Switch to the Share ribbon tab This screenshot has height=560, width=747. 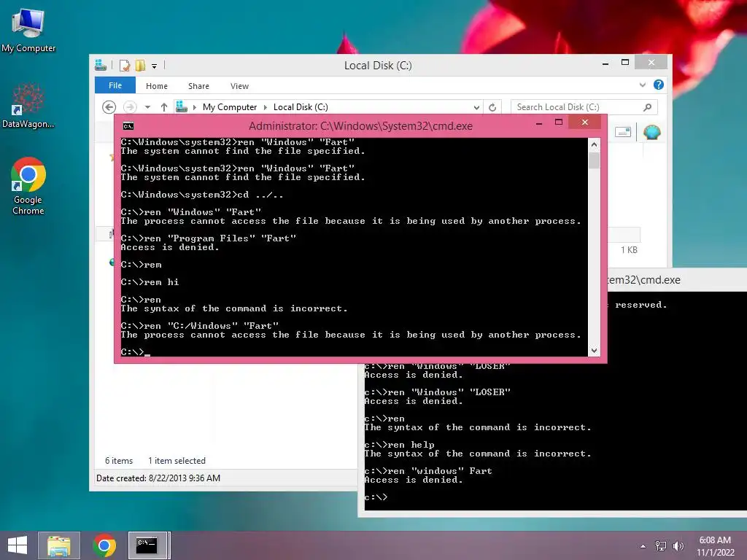198,86
